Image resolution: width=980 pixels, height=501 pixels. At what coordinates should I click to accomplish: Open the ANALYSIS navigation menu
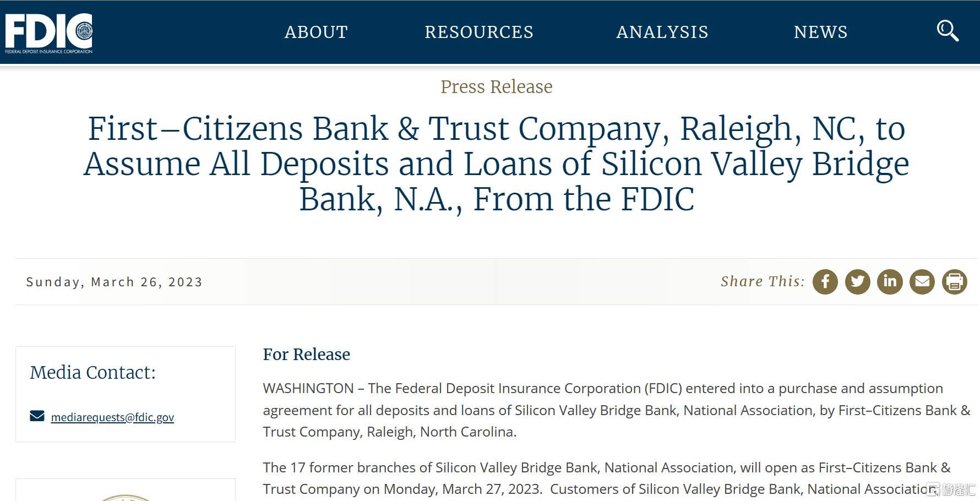coord(662,32)
